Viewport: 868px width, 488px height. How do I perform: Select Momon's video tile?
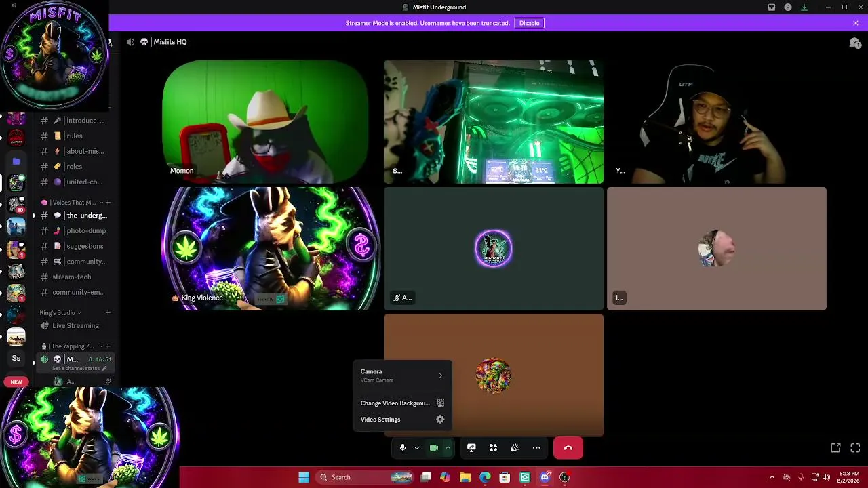pos(265,122)
